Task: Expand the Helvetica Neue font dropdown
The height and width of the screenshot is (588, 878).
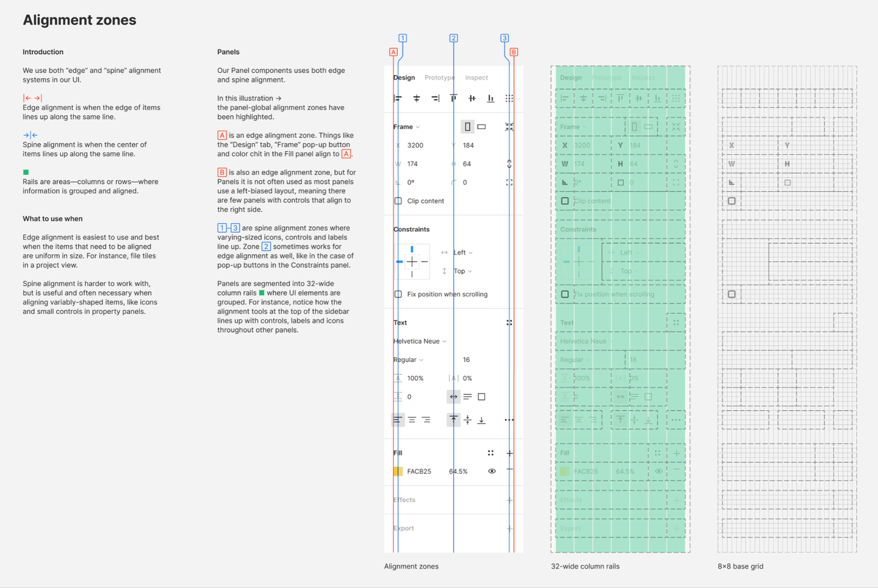Action: pyautogui.click(x=420, y=341)
